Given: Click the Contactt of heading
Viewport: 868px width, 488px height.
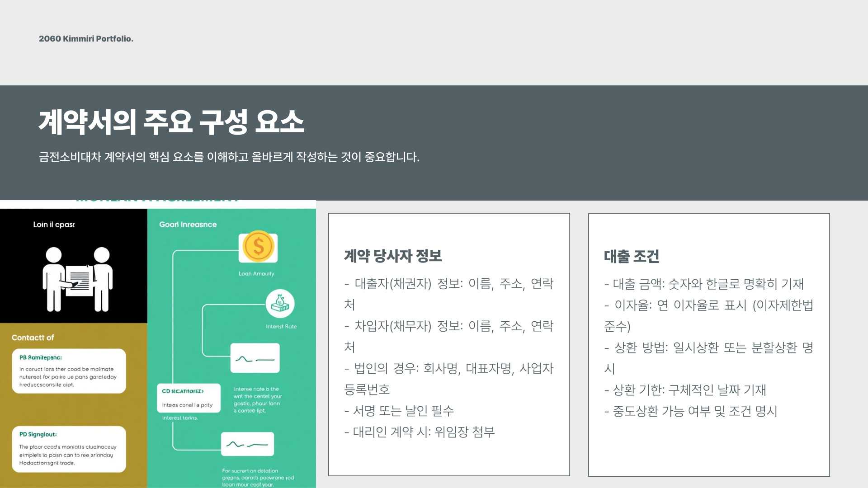Looking at the screenshot, I should 33,338.
